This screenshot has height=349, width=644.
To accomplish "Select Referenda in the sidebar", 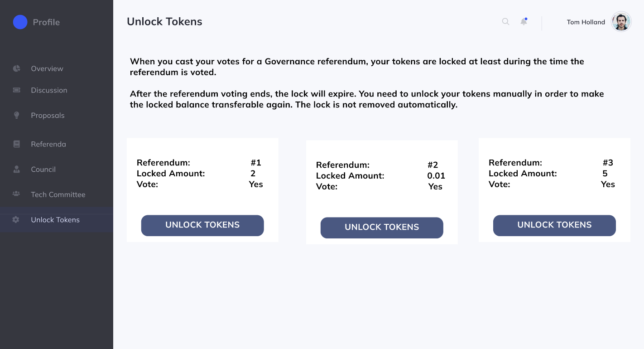I will [x=48, y=144].
